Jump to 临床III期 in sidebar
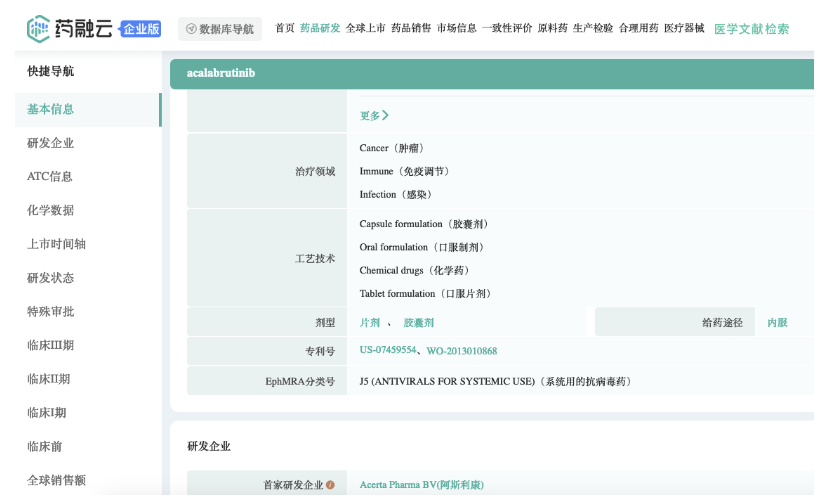The height and width of the screenshot is (501, 839). click(x=50, y=345)
